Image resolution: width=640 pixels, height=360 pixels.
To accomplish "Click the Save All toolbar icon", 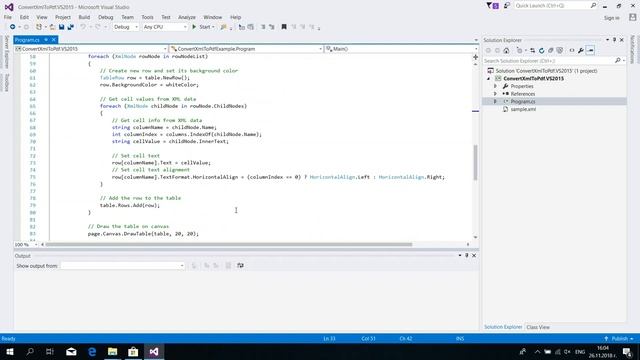I will point(71,27).
